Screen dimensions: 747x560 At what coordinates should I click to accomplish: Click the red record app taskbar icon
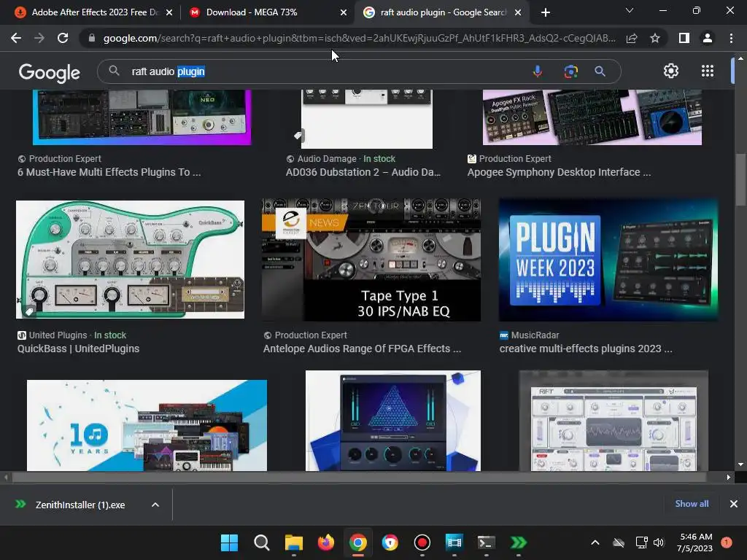click(422, 542)
